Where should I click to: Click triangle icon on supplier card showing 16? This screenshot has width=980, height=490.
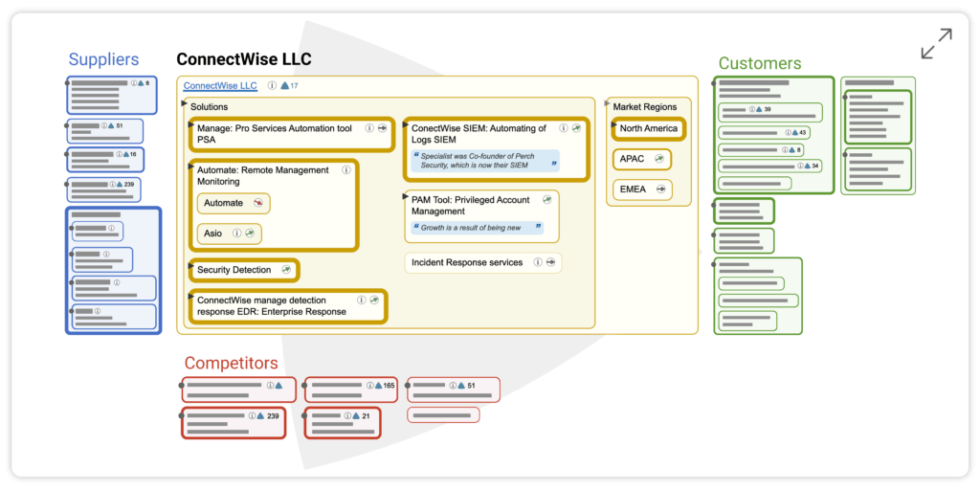coord(124,154)
